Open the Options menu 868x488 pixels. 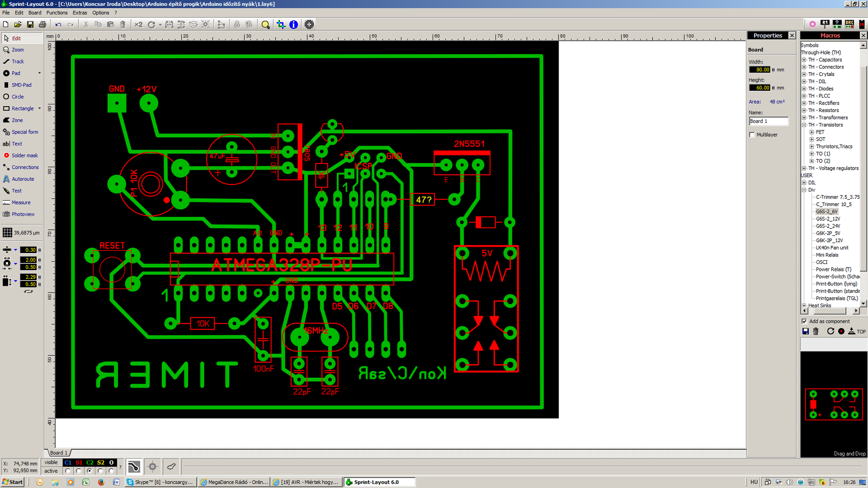pyautogui.click(x=101, y=13)
